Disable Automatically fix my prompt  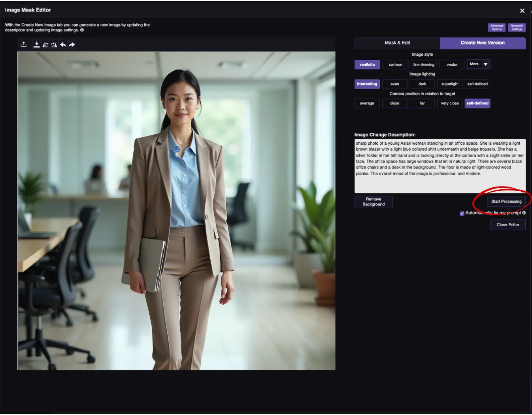pos(462,213)
